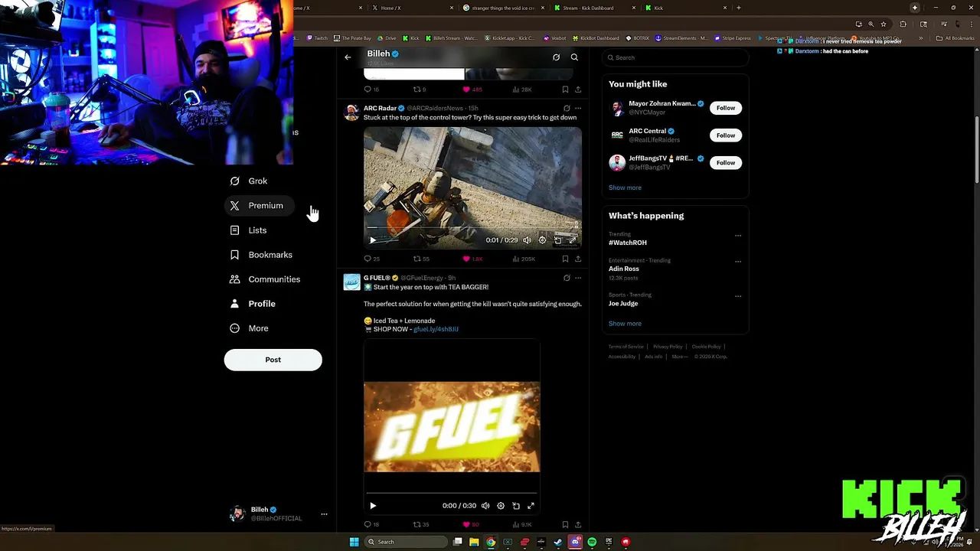Screen dimensions: 980x551
Task: Mute the G FUEL video
Action: 485,506
